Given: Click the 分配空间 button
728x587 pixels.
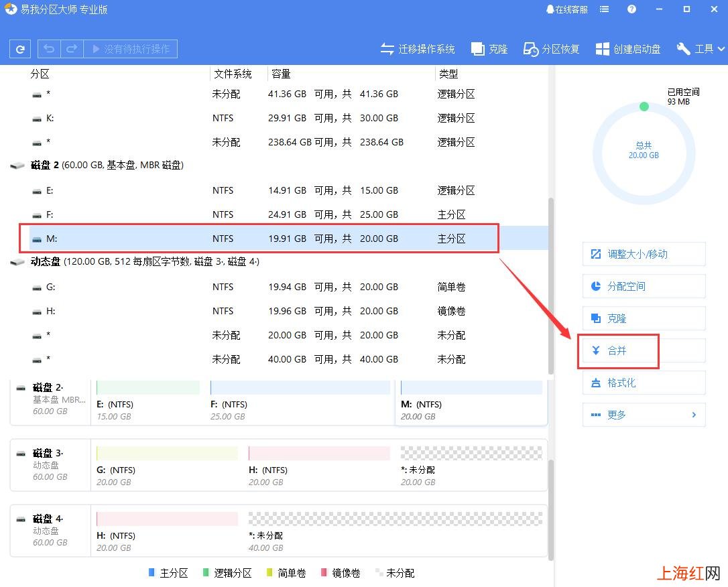Looking at the screenshot, I should tap(644, 286).
